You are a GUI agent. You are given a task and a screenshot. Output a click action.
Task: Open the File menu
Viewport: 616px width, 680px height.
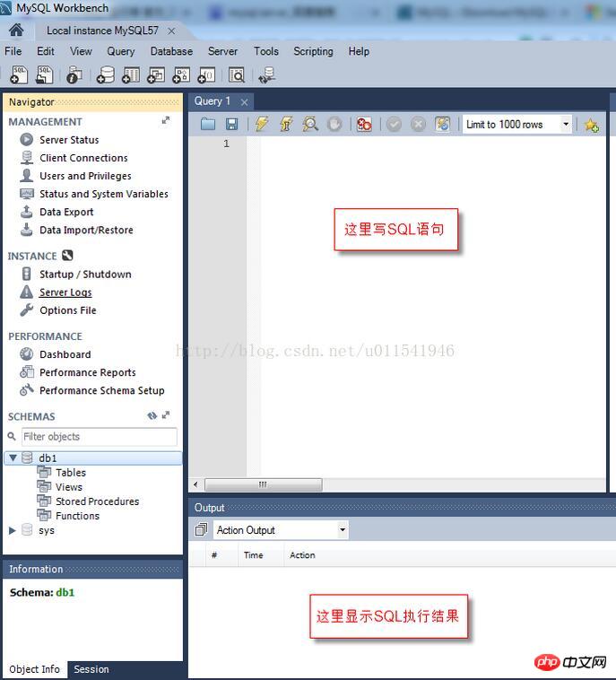pyautogui.click(x=13, y=51)
